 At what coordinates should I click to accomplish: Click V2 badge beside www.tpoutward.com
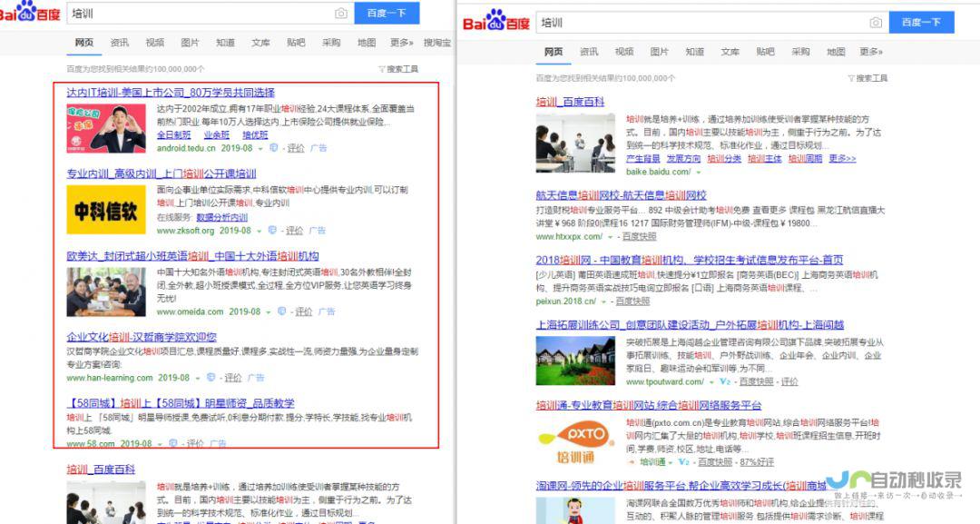(x=725, y=381)
